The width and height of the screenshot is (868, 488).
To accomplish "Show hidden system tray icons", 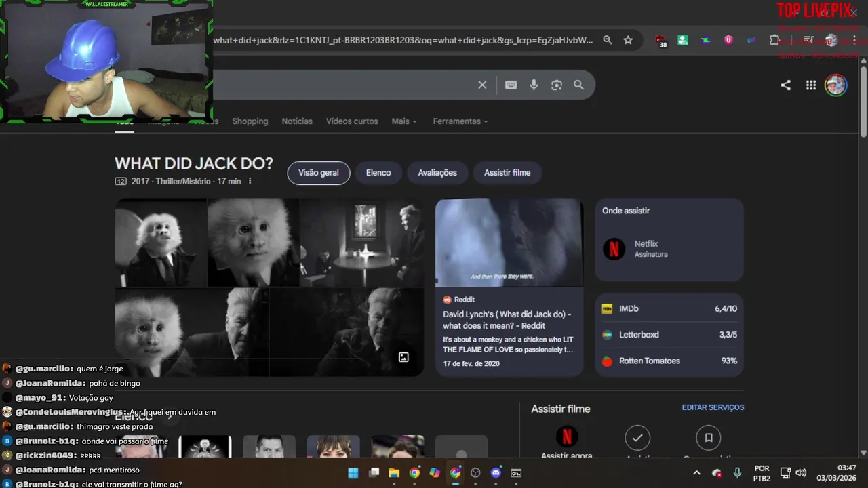I will pos(696,472).
